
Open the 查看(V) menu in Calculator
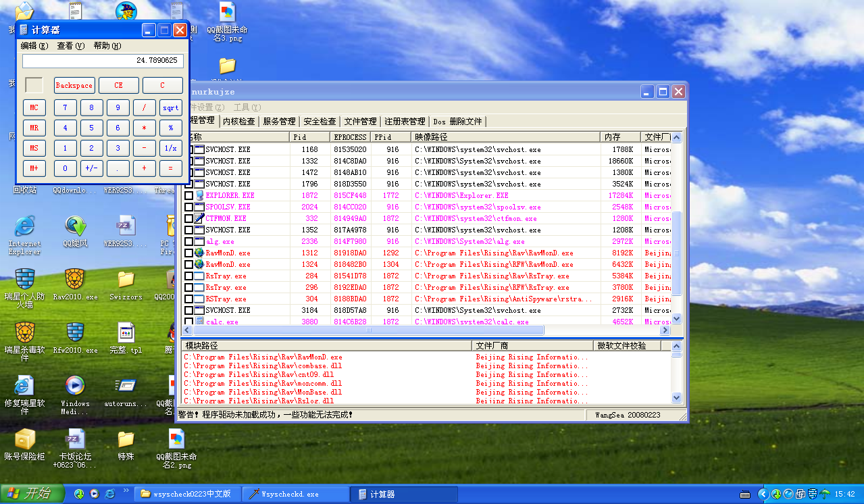pyautogui.click(x=70, y=46)
